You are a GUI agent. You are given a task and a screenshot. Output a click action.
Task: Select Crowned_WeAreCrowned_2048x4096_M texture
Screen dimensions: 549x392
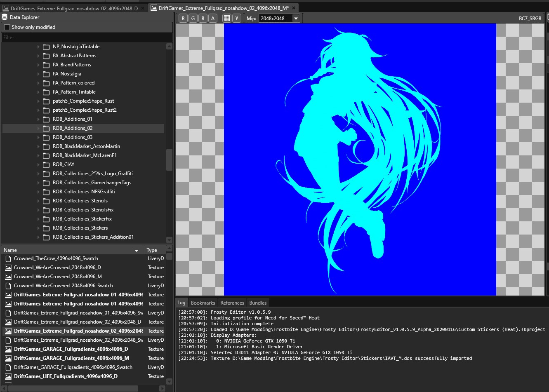point(58,277)
